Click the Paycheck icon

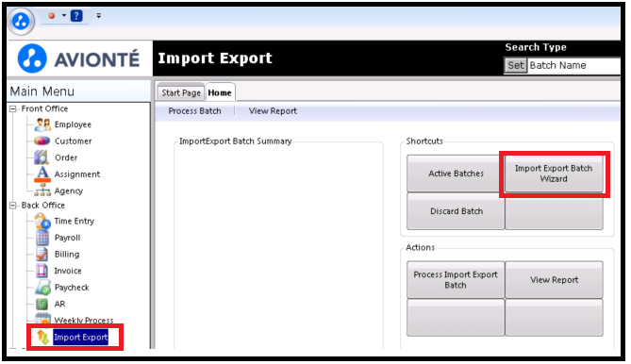tap(42, 288)
